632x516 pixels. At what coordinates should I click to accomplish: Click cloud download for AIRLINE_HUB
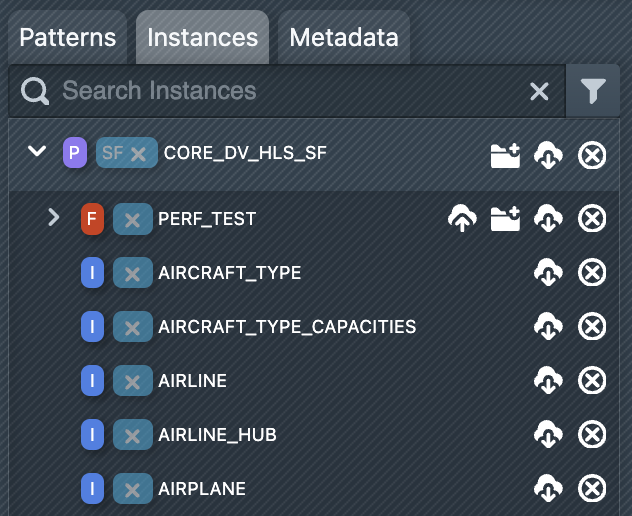click(548, 435)
